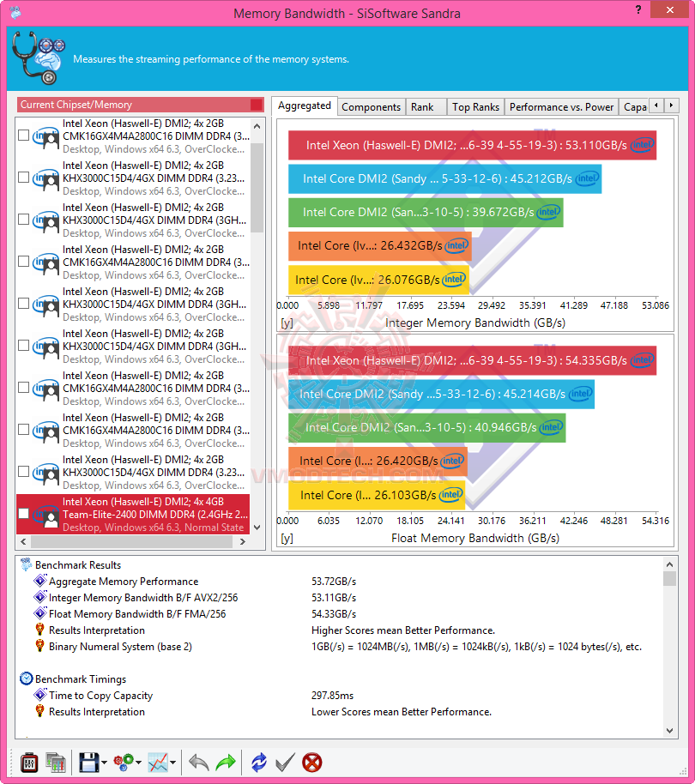Viewport: 695px width, 784px height.
Task: Switch to the Capa... tab
Action: [634, 107]
